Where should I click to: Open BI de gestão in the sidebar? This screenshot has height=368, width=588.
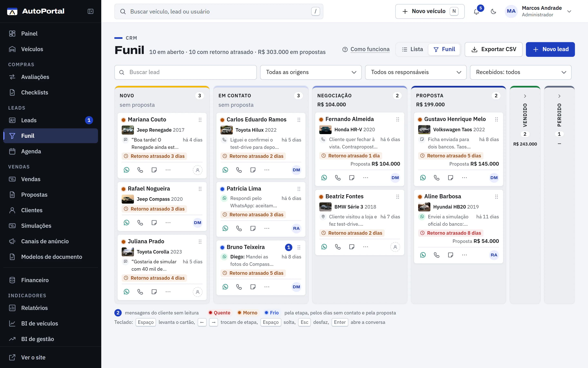tap(51, 339)
